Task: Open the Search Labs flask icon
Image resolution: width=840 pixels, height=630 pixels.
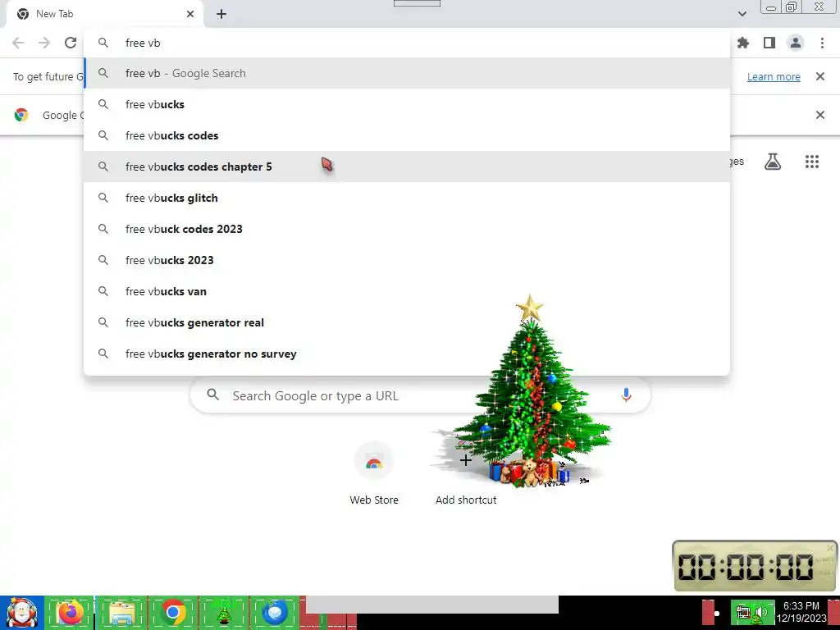Action: point(773,162)
